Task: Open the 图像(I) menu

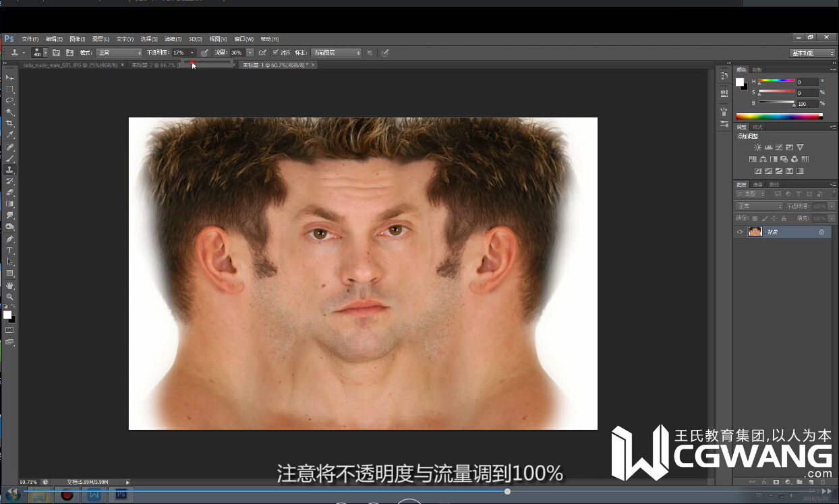Action: coord(78,39)
